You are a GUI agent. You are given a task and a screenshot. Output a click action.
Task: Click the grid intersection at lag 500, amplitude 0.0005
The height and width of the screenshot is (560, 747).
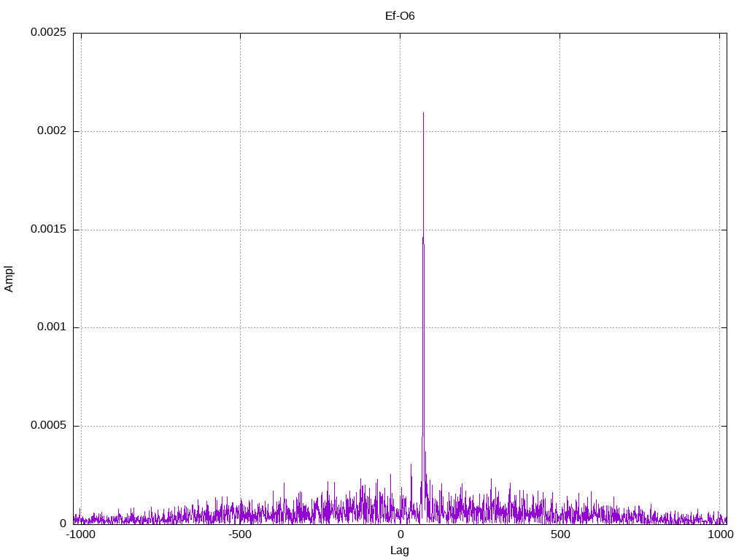(x=560, y=426)
